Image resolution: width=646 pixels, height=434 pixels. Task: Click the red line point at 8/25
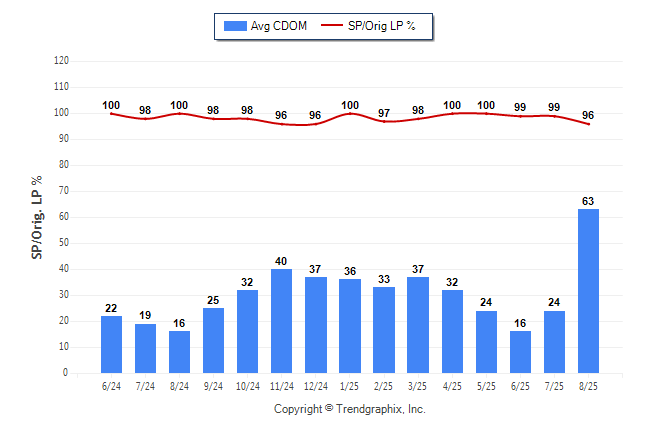[x=588, y=124]
